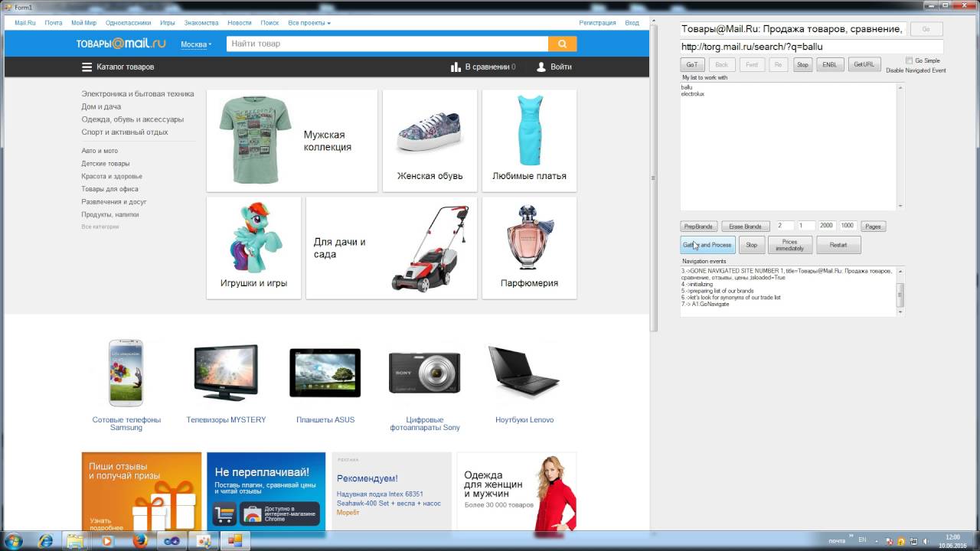The height and width of the screenshot is (551, 980).
Task: Launch Firefox from the taskbar
Action: tap(139, 541)
